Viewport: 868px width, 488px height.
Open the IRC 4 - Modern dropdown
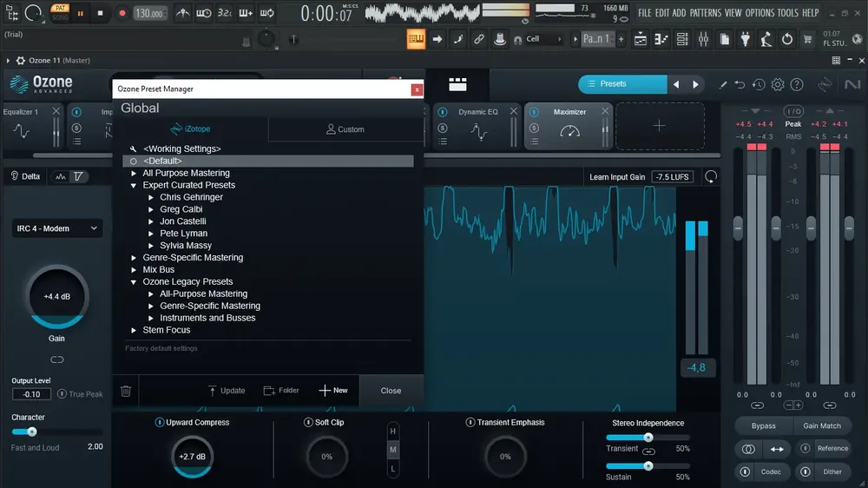57,228
